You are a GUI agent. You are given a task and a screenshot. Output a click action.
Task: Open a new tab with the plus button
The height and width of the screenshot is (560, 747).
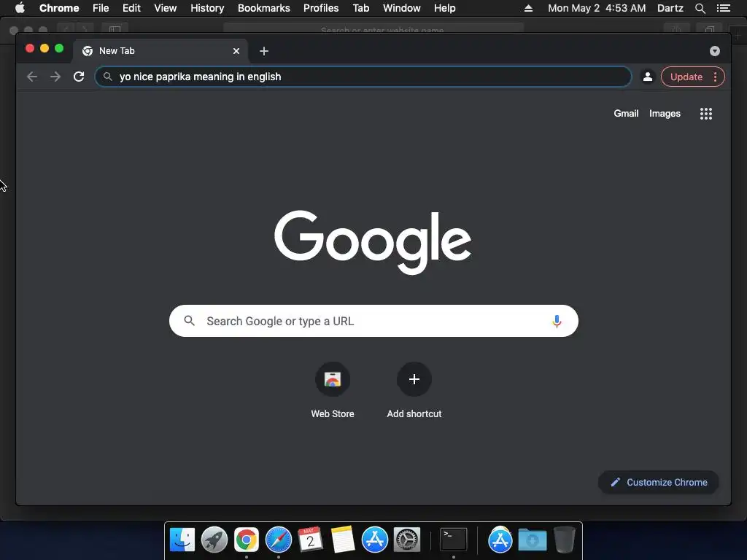point(264,51)
